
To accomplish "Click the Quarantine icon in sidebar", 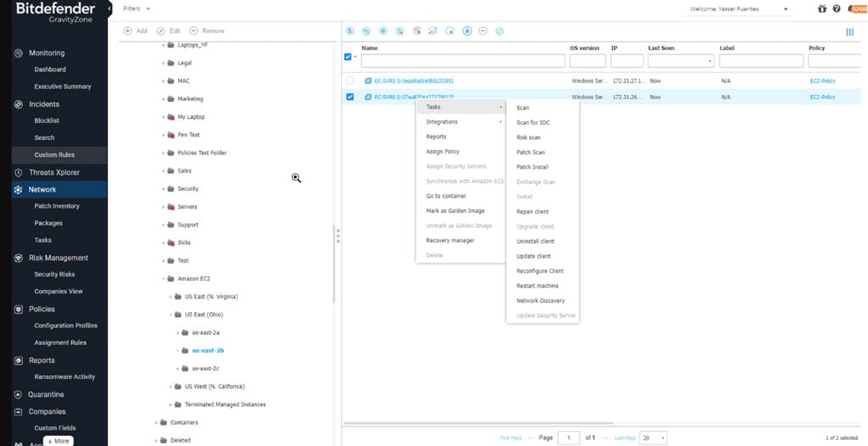I will (x=19, y=394).
